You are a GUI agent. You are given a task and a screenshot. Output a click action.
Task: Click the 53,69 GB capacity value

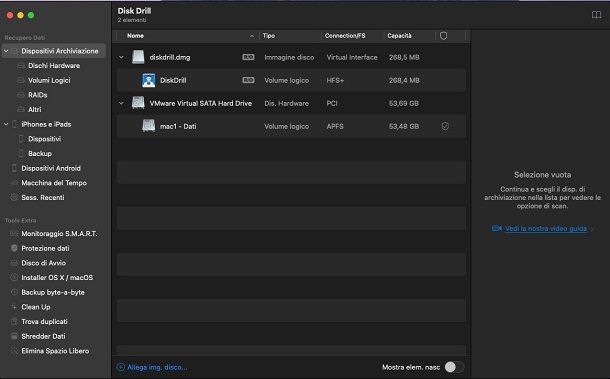[404, 104]
